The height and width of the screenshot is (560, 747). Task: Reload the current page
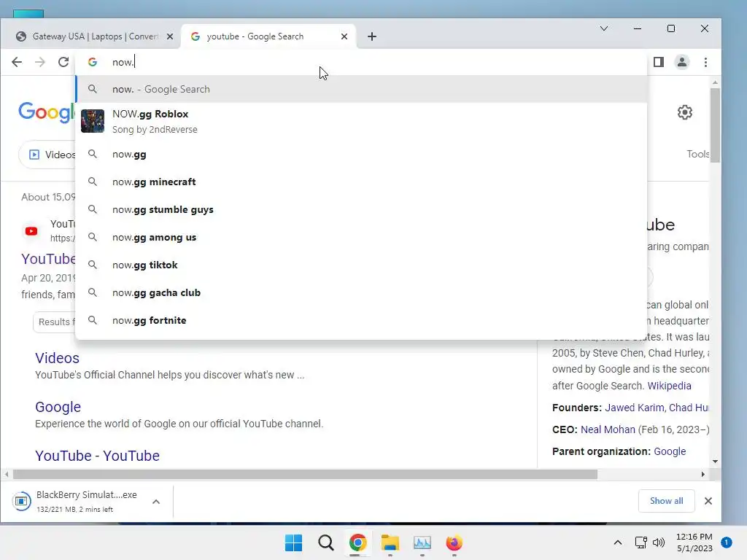63,62
